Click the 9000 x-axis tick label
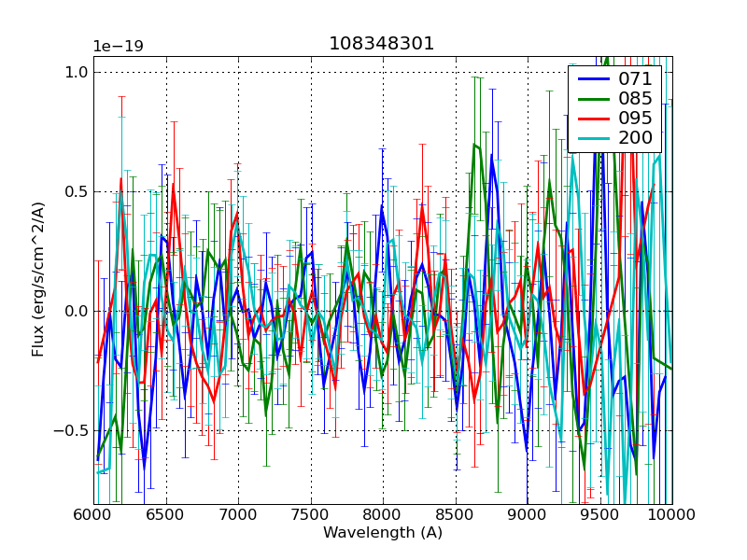Viewport: 747px width, 560px height. click(528, 514)
